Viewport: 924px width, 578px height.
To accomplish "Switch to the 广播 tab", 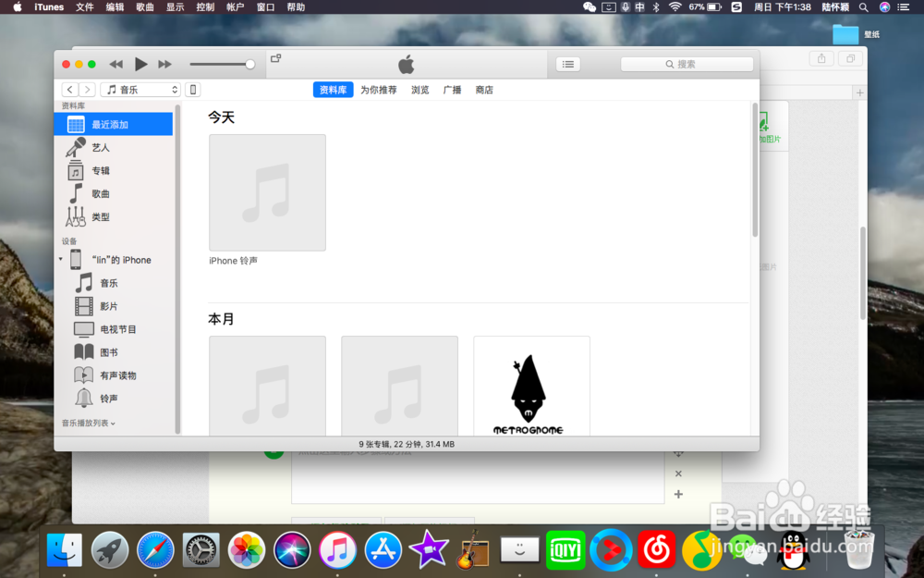I will point(452,90).
